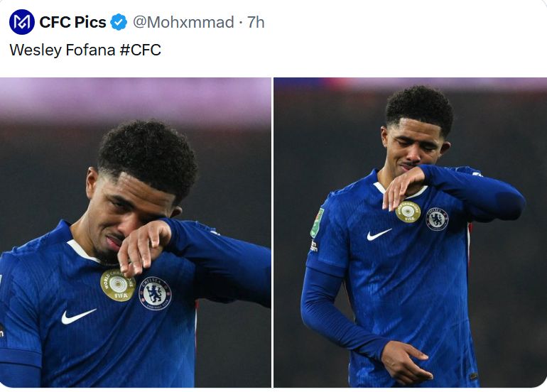
Task: Click the lowered hand in the right photo
Action: (406, 359)
